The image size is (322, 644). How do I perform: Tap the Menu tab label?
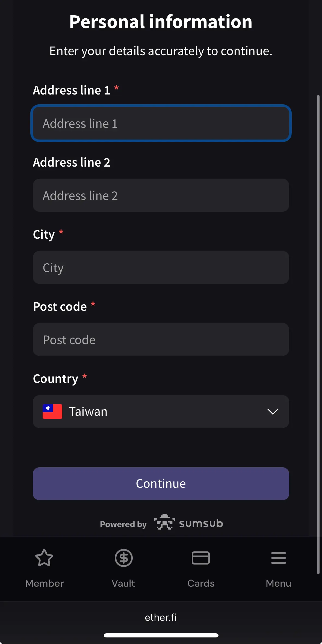click(x=278, y=583)
